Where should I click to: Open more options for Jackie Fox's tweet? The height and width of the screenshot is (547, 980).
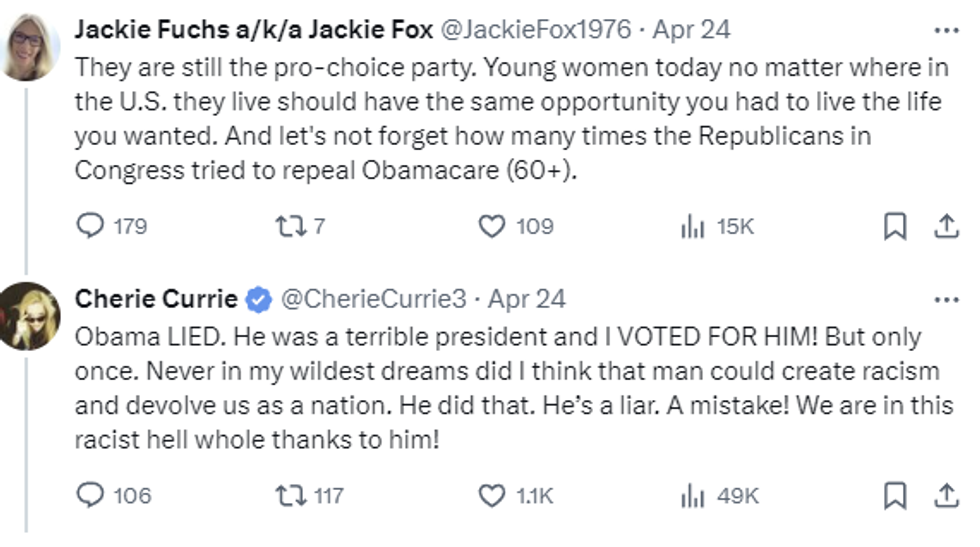[x=945, y=30]
